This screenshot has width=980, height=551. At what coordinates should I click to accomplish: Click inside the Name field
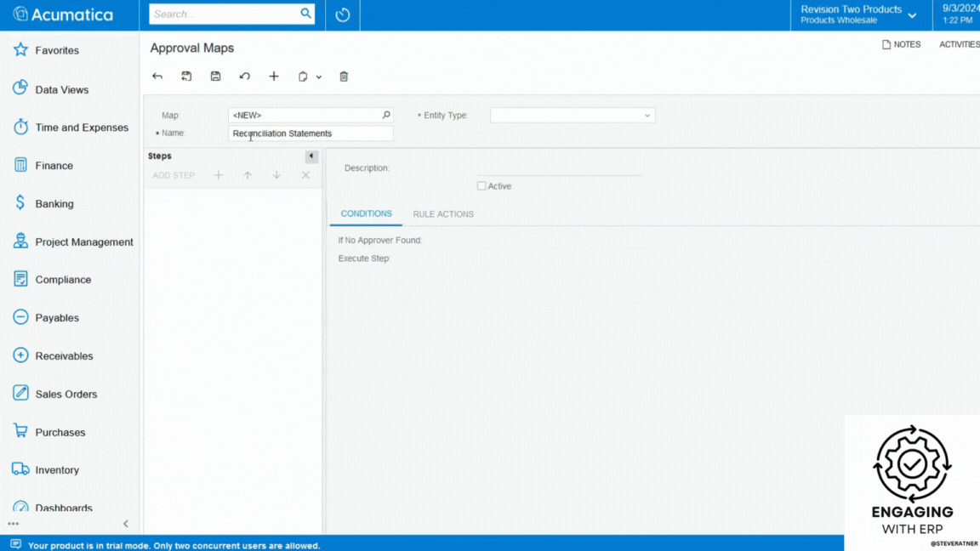pos(311,133)
